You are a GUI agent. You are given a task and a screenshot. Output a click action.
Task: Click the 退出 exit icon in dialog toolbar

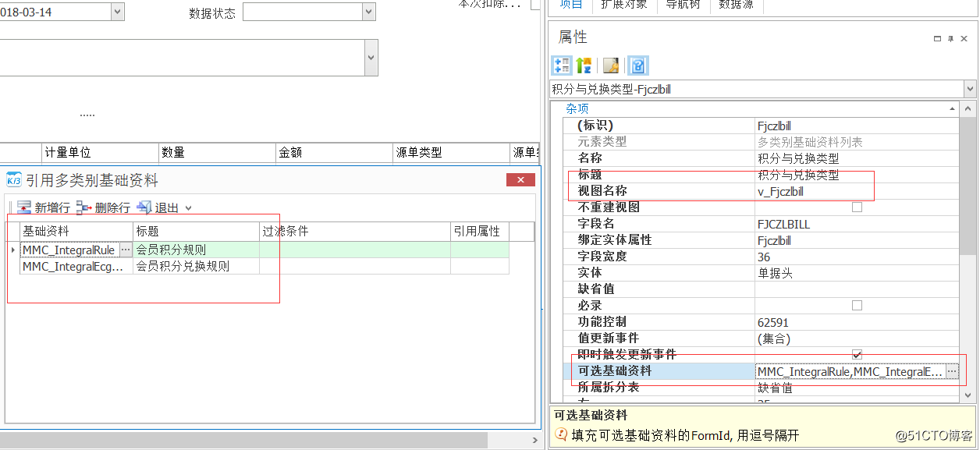pos(144,207)
